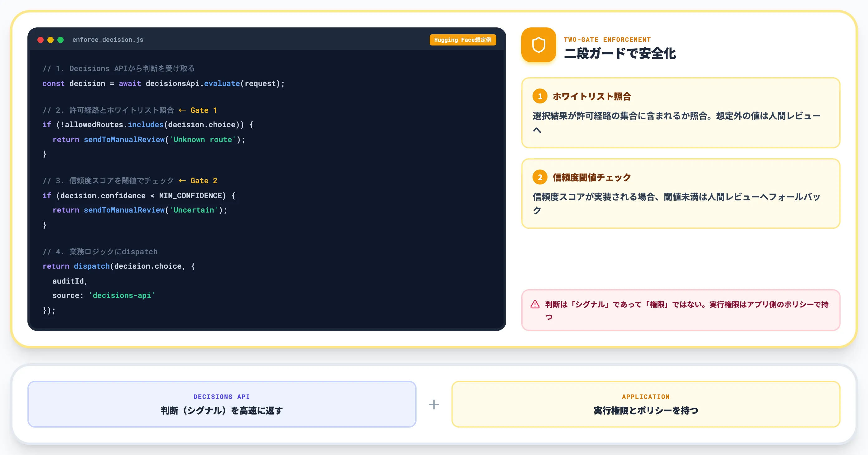
Task: Click the TWO-GATE ENFORCEMENT label
Action: tap(607, 39)
